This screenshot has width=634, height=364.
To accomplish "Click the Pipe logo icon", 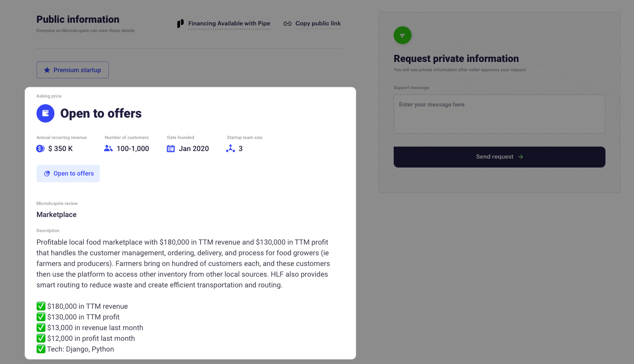I will [x=180, y=24].
